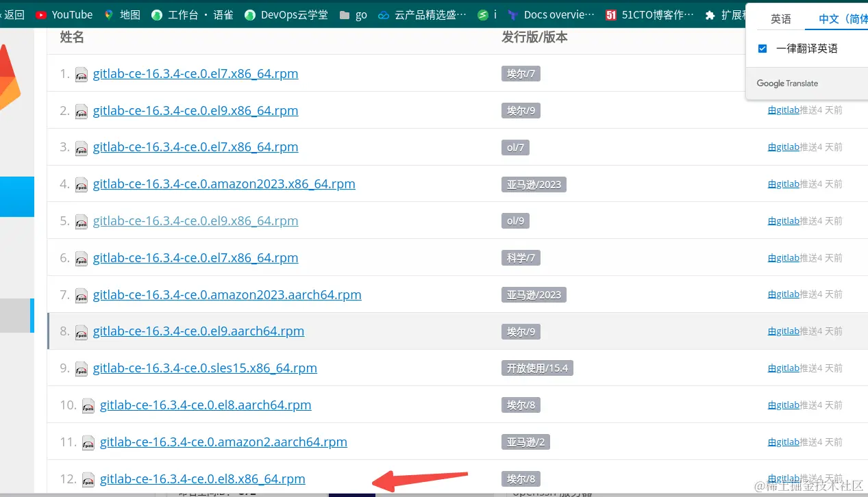Open 由gitlab pusher link in row 9
Image resolution: width=868 pixels, height=497 pixels.
pos(784,368)
